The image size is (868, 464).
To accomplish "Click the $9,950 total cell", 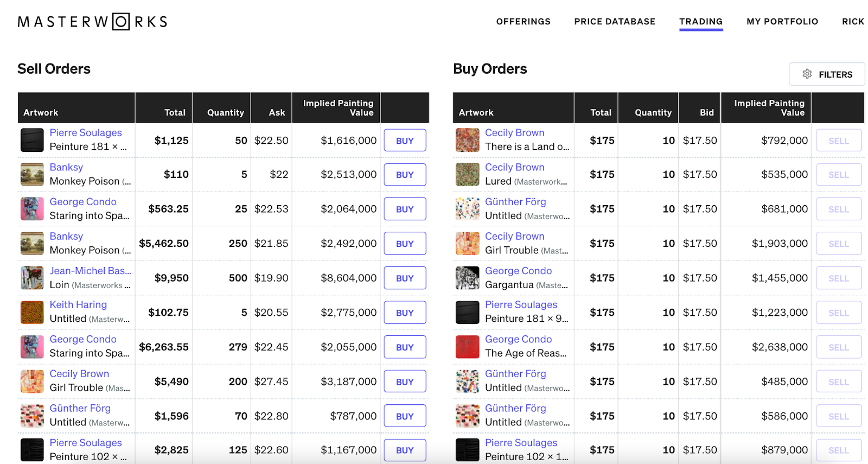I will (171, 278).
